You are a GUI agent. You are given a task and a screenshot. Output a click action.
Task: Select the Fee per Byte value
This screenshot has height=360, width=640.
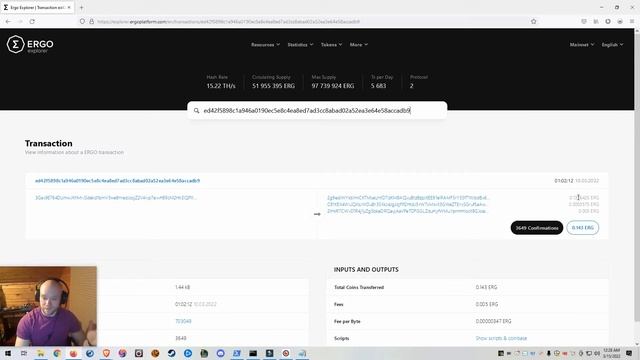click(x=493, y=321)
